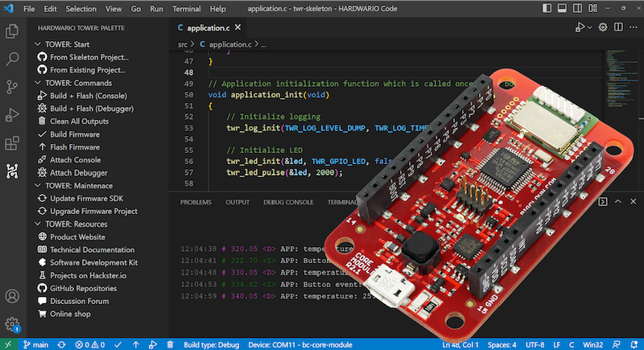Collapse the TOWER: Commands section

(x=38, y=83)
